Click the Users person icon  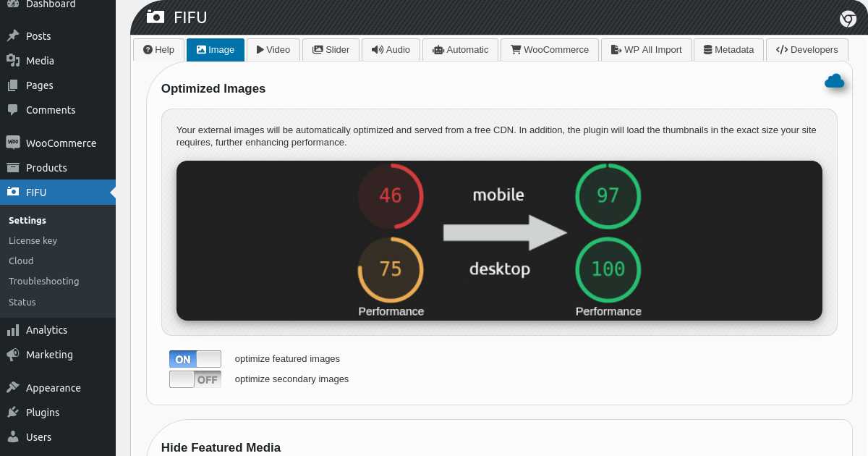(13, 437)
